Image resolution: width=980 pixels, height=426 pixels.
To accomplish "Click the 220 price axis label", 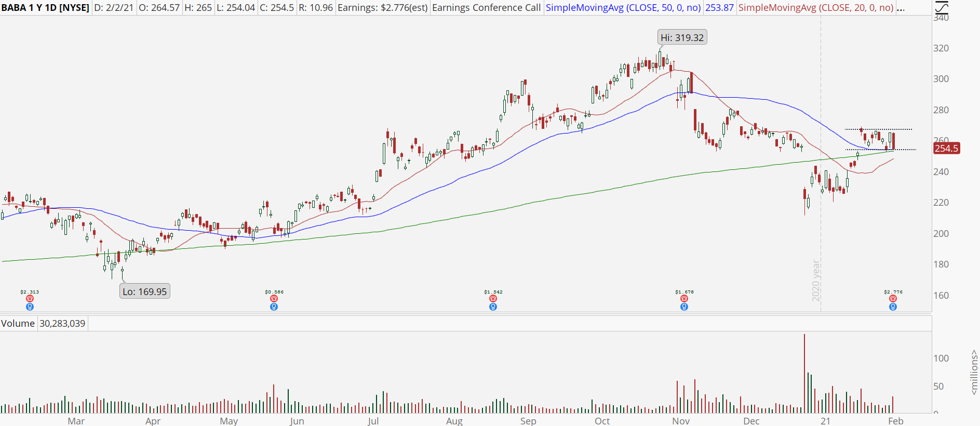I will click(x=941, y=203).
